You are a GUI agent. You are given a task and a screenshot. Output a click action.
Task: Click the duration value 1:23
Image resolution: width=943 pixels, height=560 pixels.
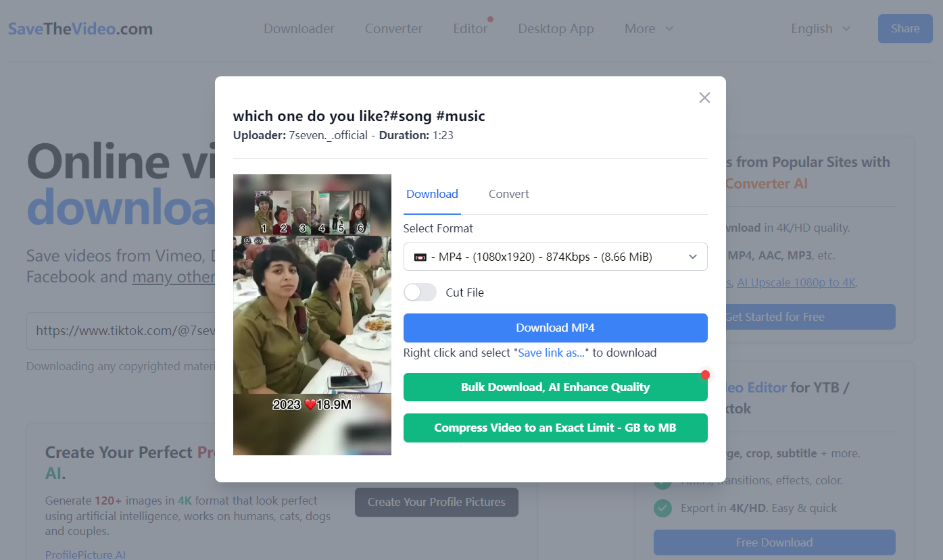coord(443,135)
